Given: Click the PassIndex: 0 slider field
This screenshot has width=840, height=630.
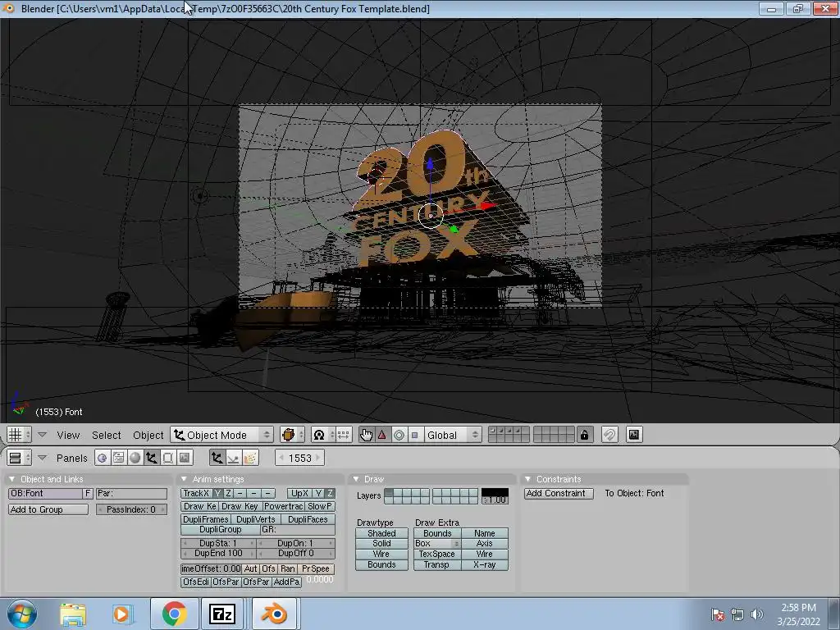Looking at the screenshot, I should pos(131,509).
